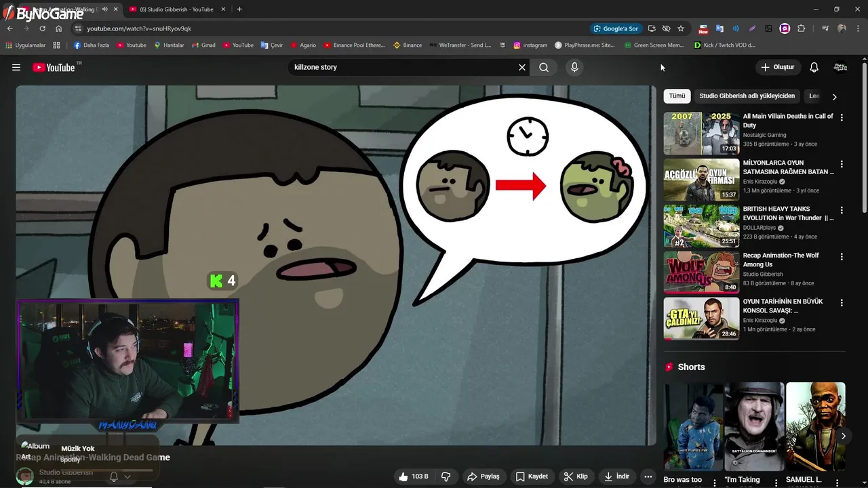Open YouTube notifications bell

point(814,67)
